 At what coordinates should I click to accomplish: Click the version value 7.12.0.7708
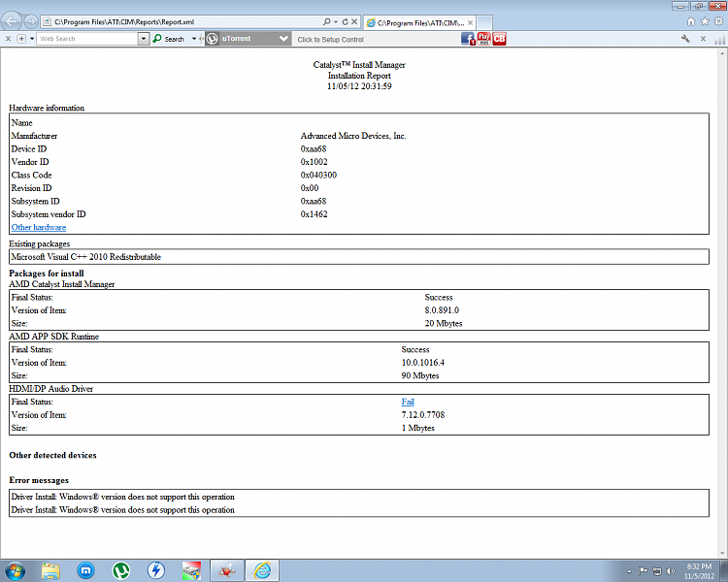423,415
